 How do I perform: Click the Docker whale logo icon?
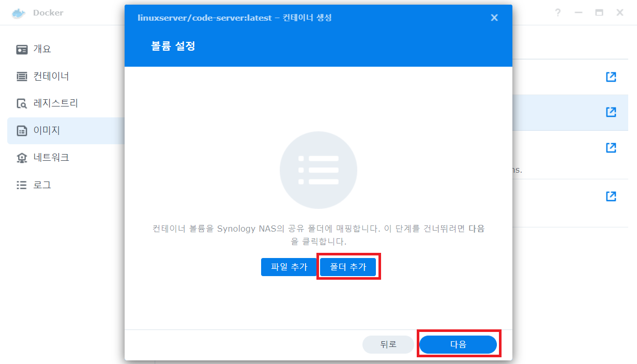pos(19,12)
